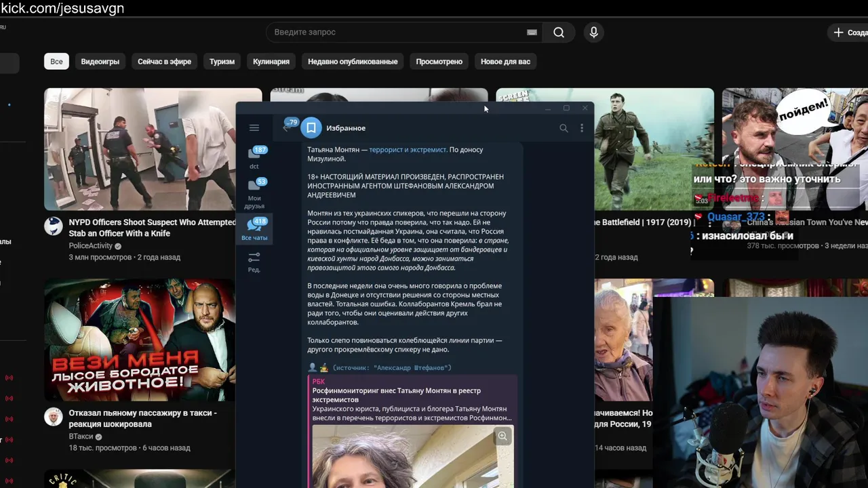Click the YouTube magnifier search button
The width and height of the screenshot is (868, 488).
point(559,32)
